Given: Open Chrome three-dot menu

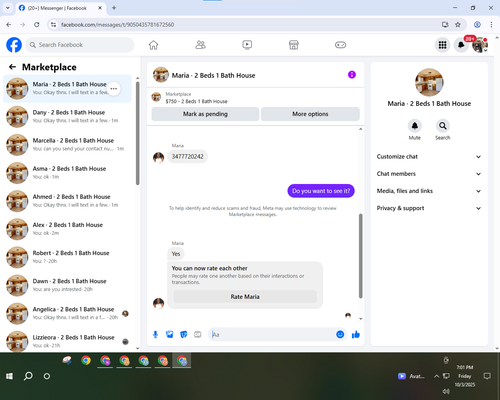Looking at the screenshot, I should [x=491, y=25].
